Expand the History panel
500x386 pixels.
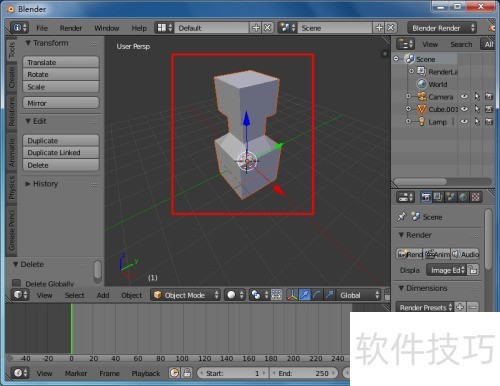pyautogui.click(x=42, y=184)
